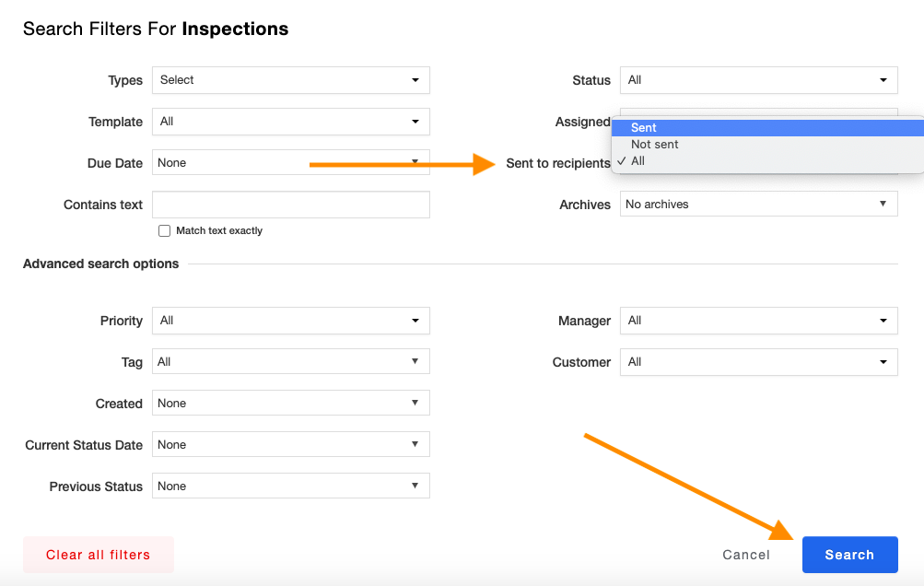Pick the checked All option

637,161
